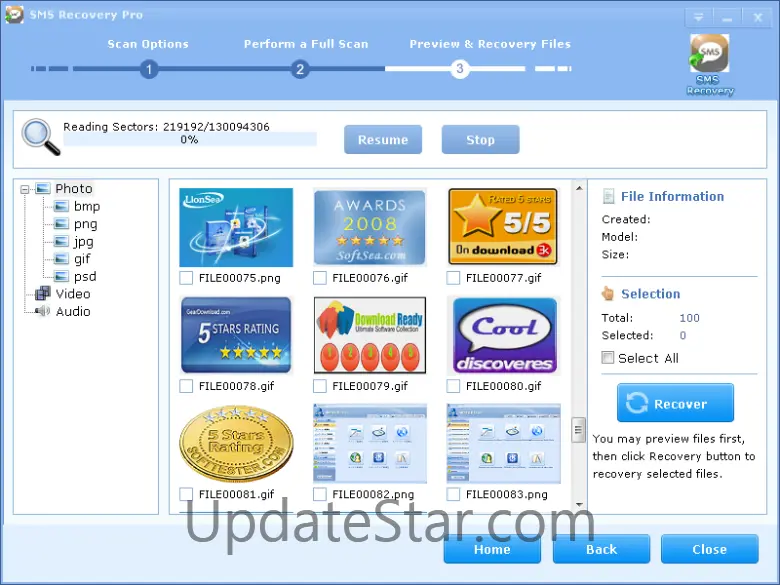This screenshot has width=780, height=585.
Task: Click the Selection pointing hand icon
Action: coord(608,293)
